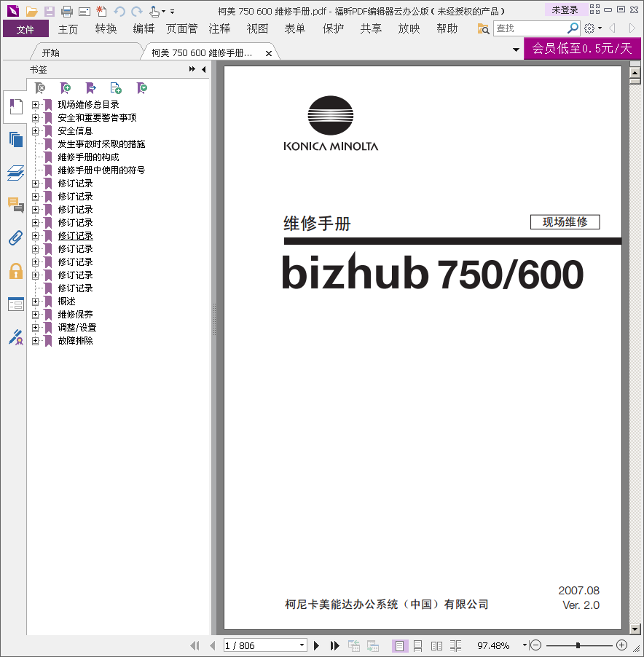This screenshot has height=657, width=644.
Task: Expand the 调整/设置 bookmark node
Action: tap(35, 328)
